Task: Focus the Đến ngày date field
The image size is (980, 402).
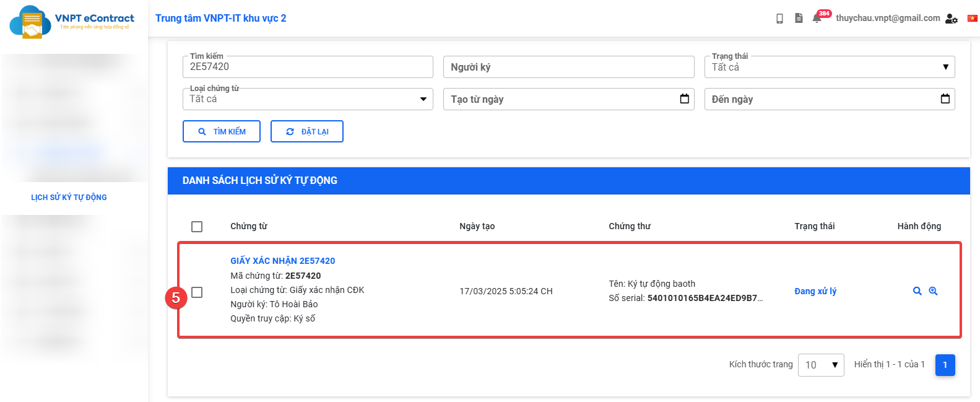Action: pyautogui.click(x=830, y=99)
